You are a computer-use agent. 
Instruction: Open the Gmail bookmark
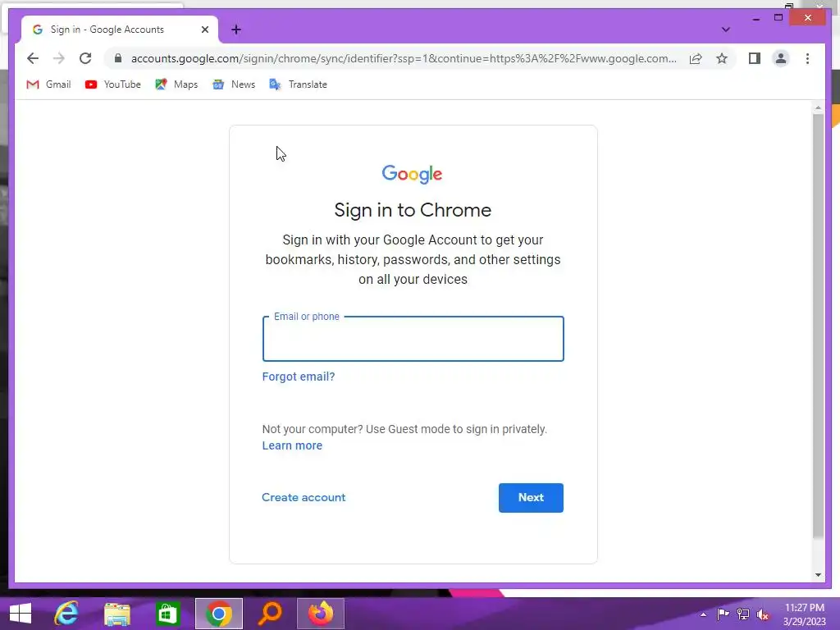click(x=48, y=84)
